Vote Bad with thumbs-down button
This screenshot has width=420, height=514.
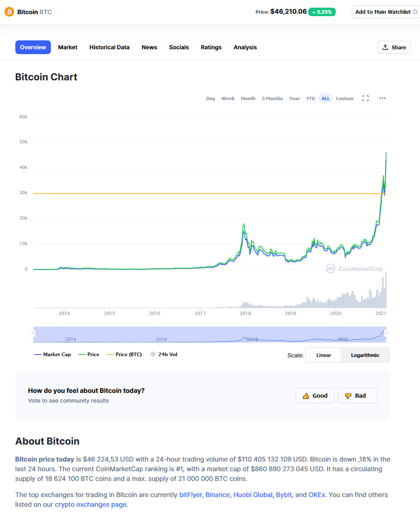click(x=357, y=396)
